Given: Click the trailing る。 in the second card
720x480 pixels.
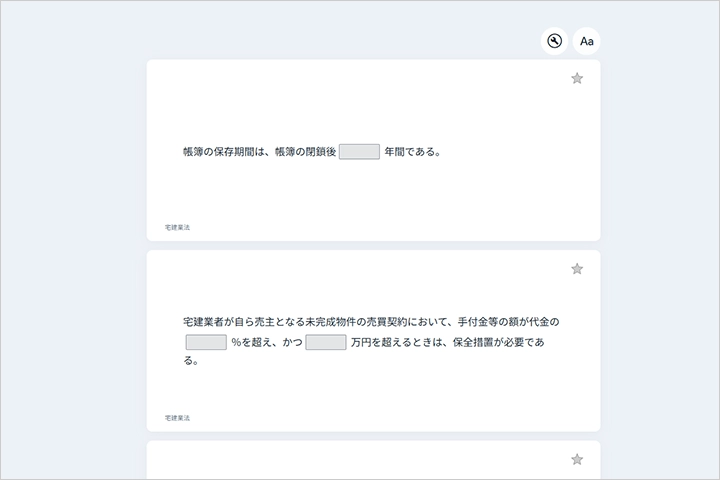Looking at the screenshot, I should click(191, 361).
